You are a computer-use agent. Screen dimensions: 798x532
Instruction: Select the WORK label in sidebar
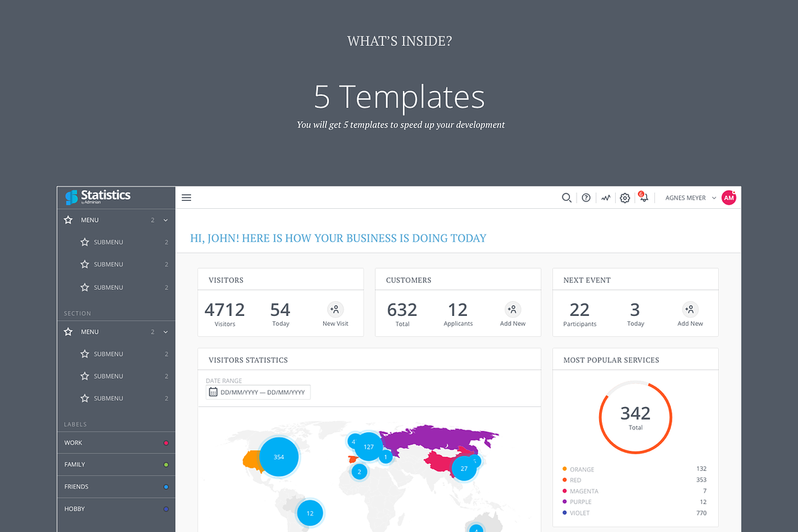73,443
